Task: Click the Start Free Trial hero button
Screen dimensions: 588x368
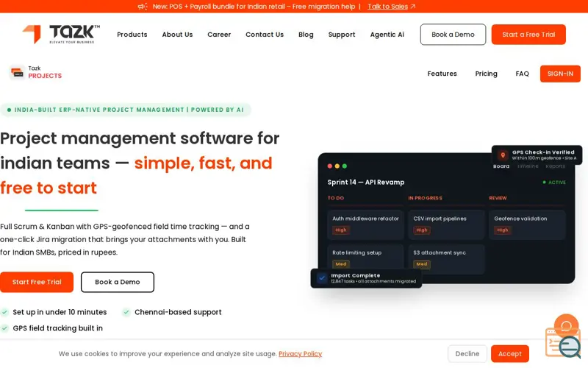Action: coord(37,282)
